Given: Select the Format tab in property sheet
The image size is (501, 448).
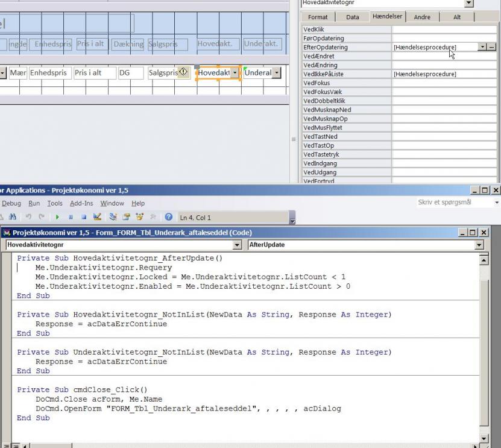Looking at the screenshot, I should point(318,17).
